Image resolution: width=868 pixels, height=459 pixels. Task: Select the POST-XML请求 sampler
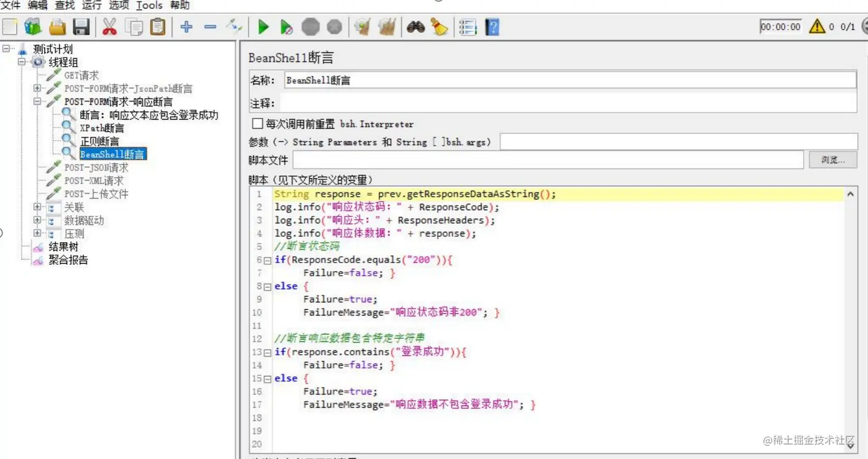tap(94, 181)
